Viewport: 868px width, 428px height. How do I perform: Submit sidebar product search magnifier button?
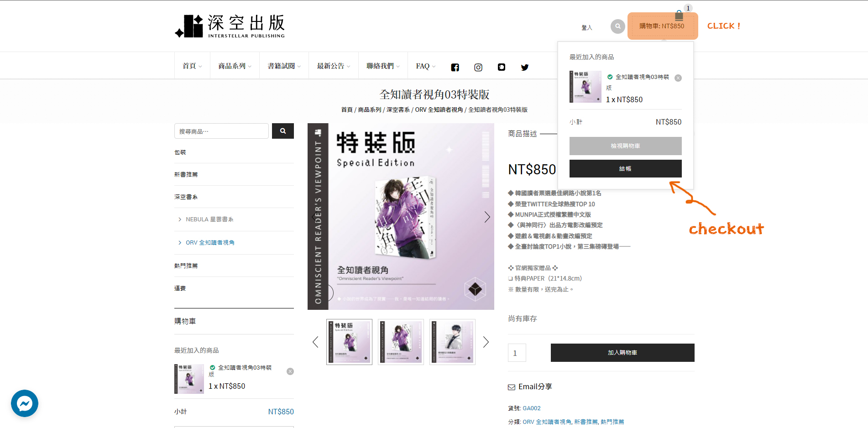pos(283,131)
